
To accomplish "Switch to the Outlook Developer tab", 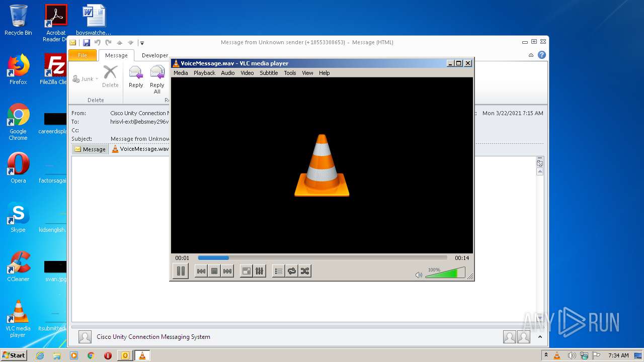I will 154,55.
